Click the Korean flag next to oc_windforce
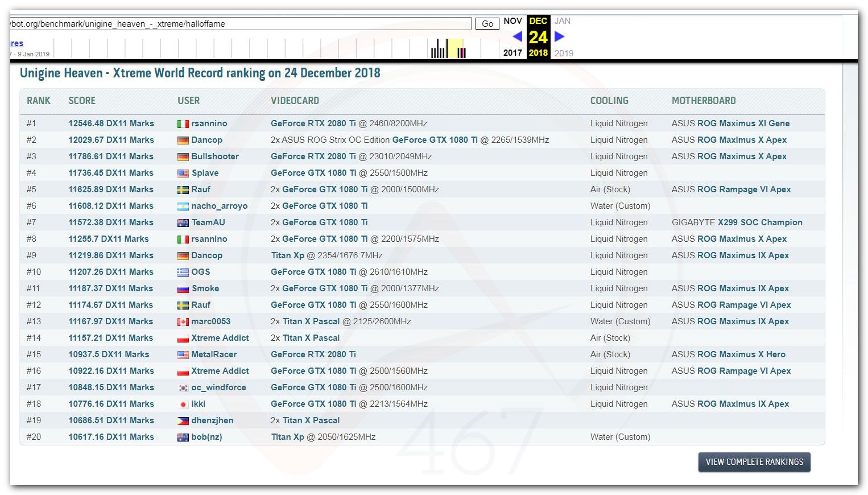The width and height of the screenshot is (868, 495). 183,388
